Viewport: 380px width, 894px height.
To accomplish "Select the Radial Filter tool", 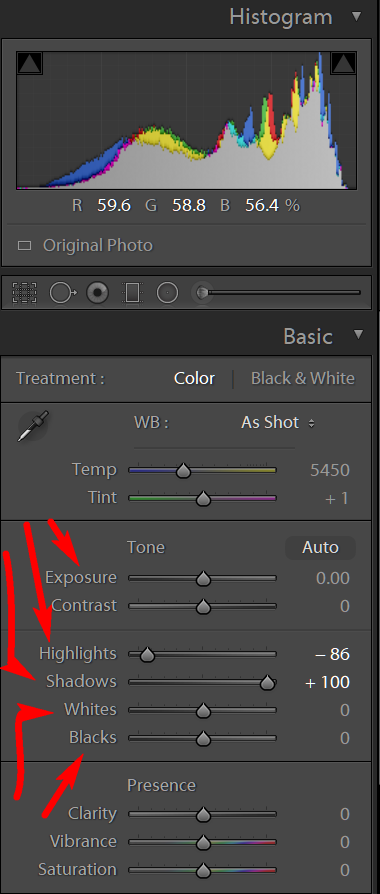I will coord(167,293).
